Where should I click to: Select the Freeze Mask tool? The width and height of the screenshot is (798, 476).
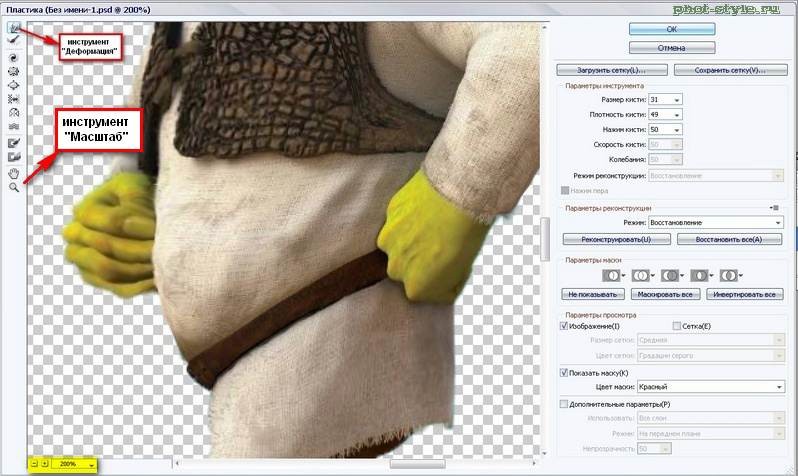[14, 144]
